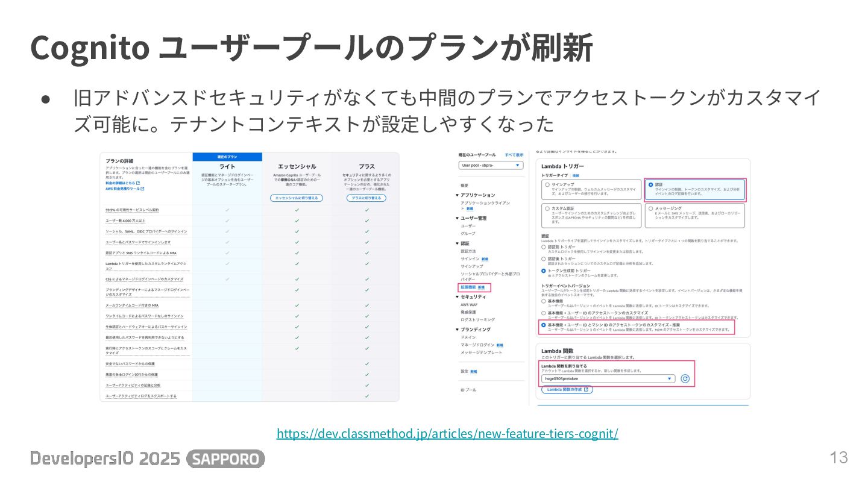Screen dimensions: 868x488
Task: Click the プラスに切り替える button
Action: coord(366,198)
